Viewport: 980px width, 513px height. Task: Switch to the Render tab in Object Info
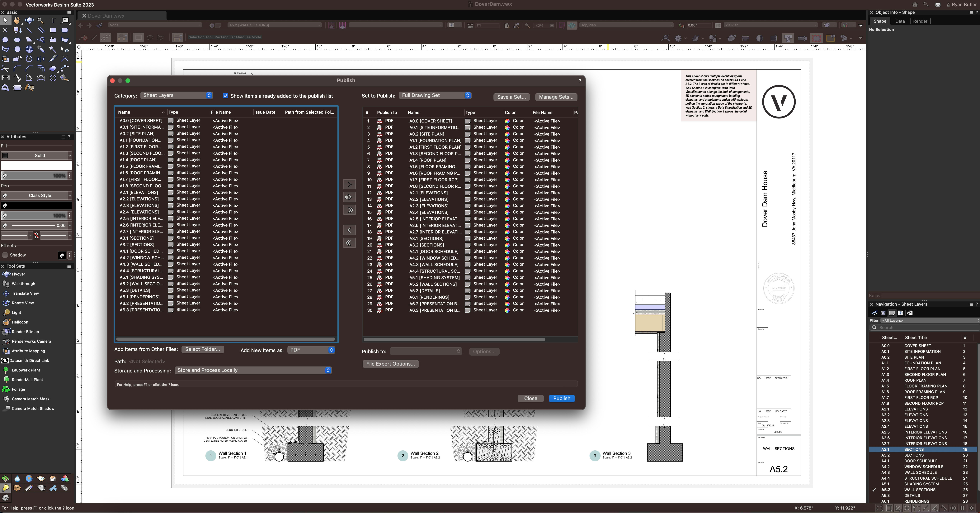pyautogui.click(x=920, y=21)
